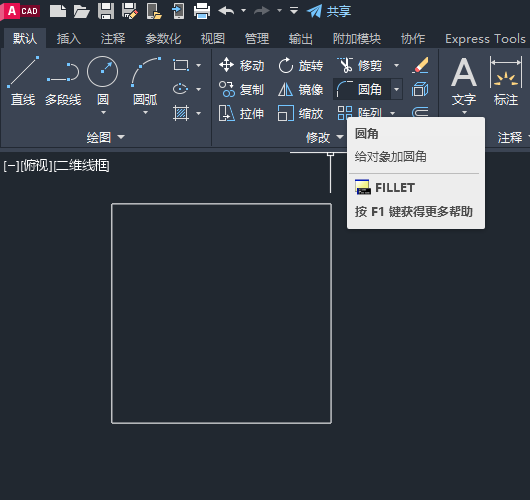The height and width of the screenshot is (500, 530).
Task: Expand the Draw (绘图) panel
Action: click(105, 137)
